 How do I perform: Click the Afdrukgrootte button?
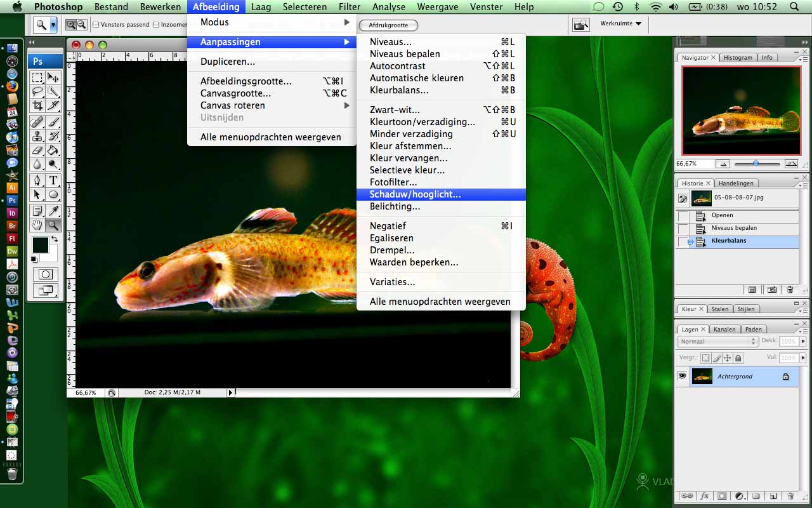tap(388, 25)
